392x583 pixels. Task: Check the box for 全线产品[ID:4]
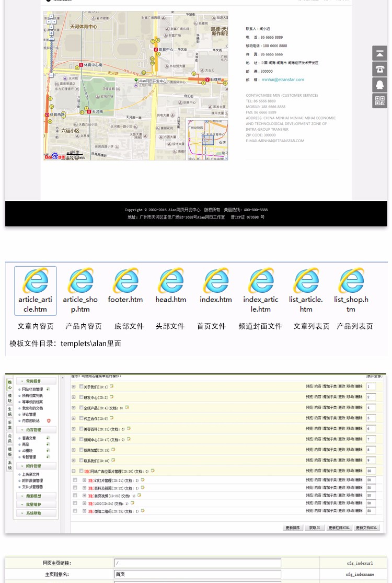click(81, 407)
